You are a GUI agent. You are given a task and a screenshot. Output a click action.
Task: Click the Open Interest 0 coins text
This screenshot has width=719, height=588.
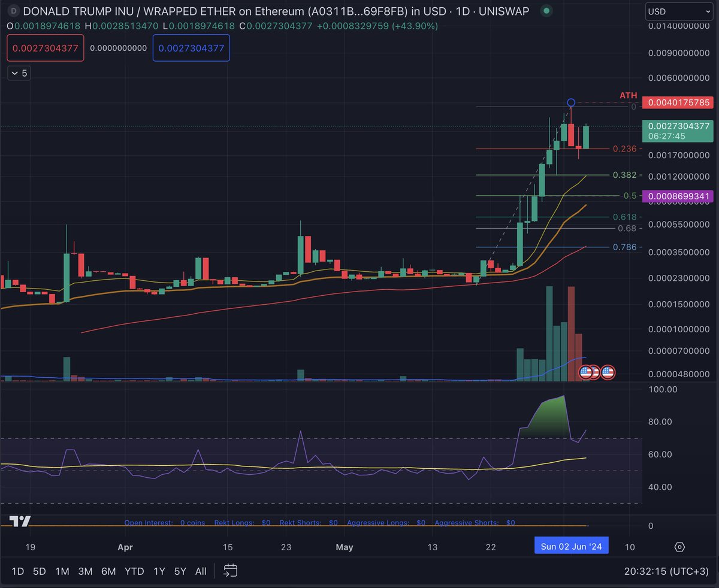tap(165, 523)
